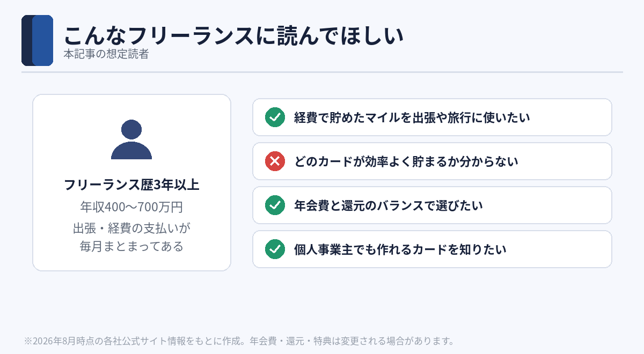Select the どのカードが効率よく貯まるか分からない row
Image resolution: width=644 pixels, height=354 pixels.
(432, 161)
